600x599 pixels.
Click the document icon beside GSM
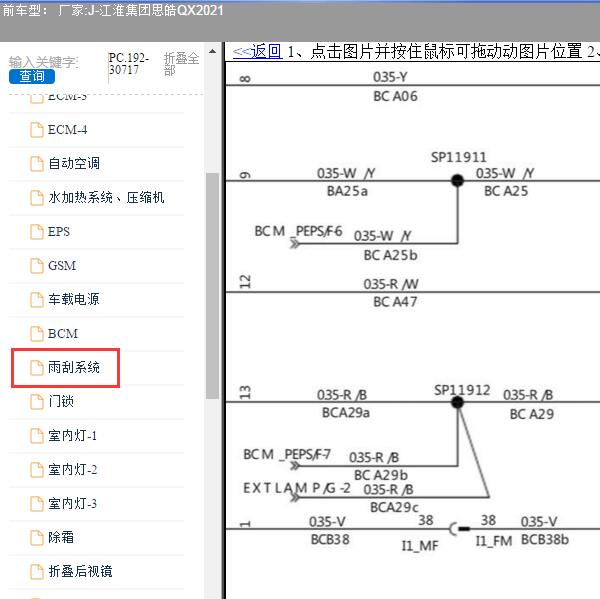37,265
